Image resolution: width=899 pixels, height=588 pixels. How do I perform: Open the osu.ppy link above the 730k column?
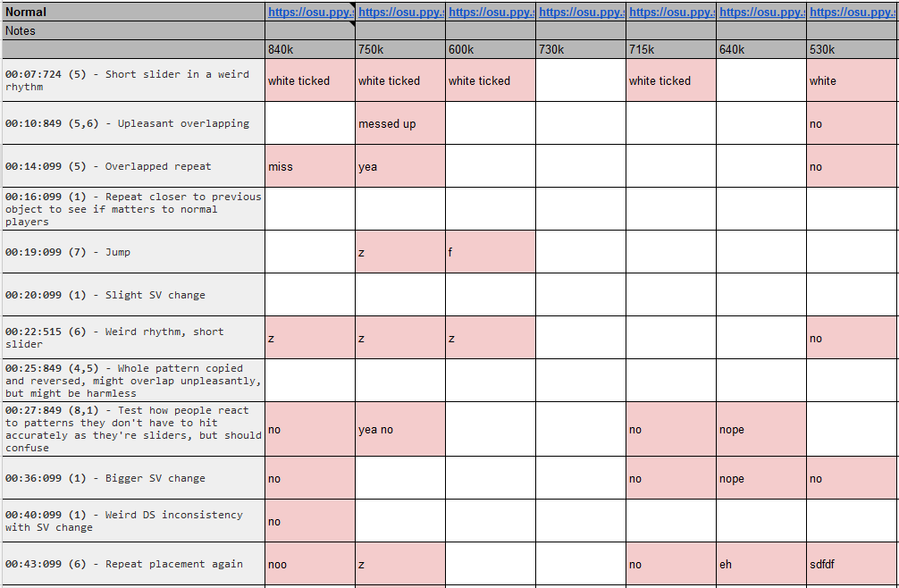581,12
